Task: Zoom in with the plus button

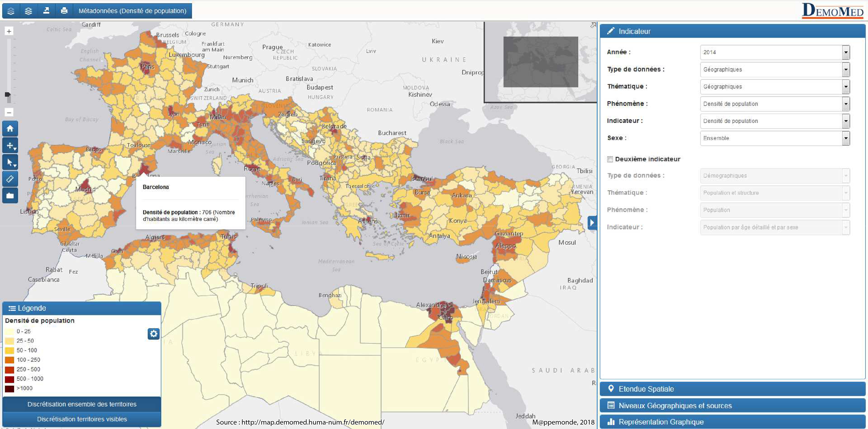Action: point(9,31)
